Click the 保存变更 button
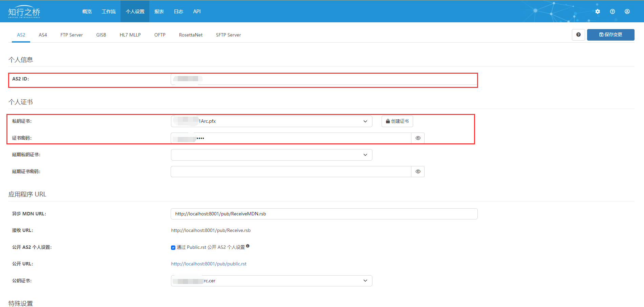The width and height of the screenshot is (644, 307). (x=610, y=35)
